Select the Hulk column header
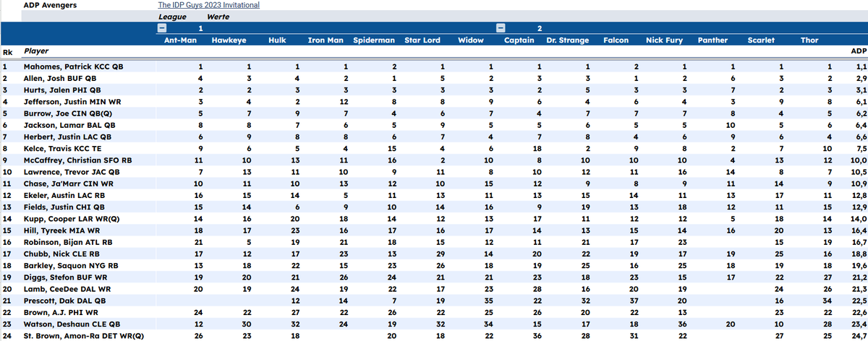This screenshot has height=341, width=868. point(278,40)
